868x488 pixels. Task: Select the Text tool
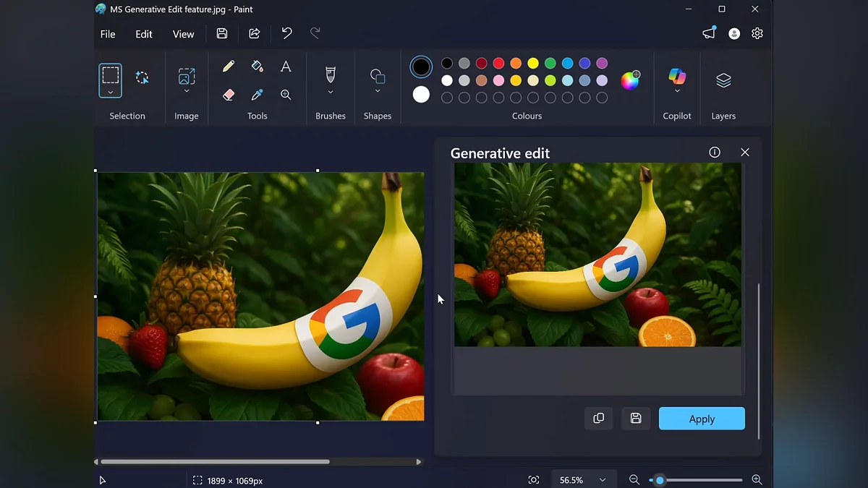click(286, 67)
